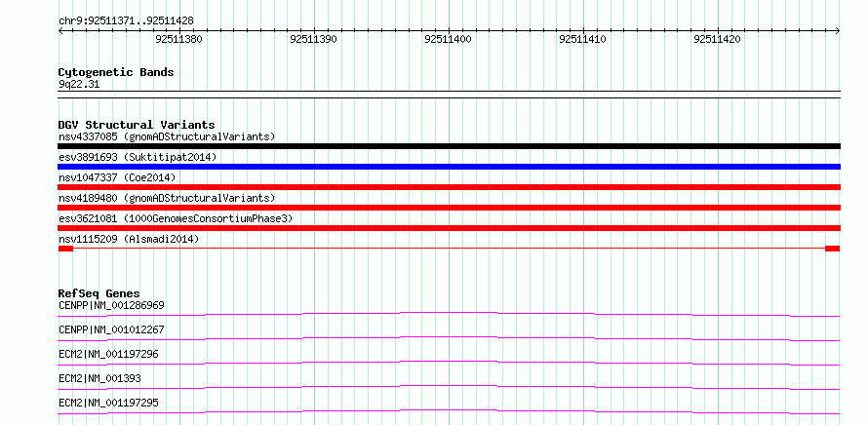
Task: Click the red bar for nsv4189480
Action: [x=449, y=208]
